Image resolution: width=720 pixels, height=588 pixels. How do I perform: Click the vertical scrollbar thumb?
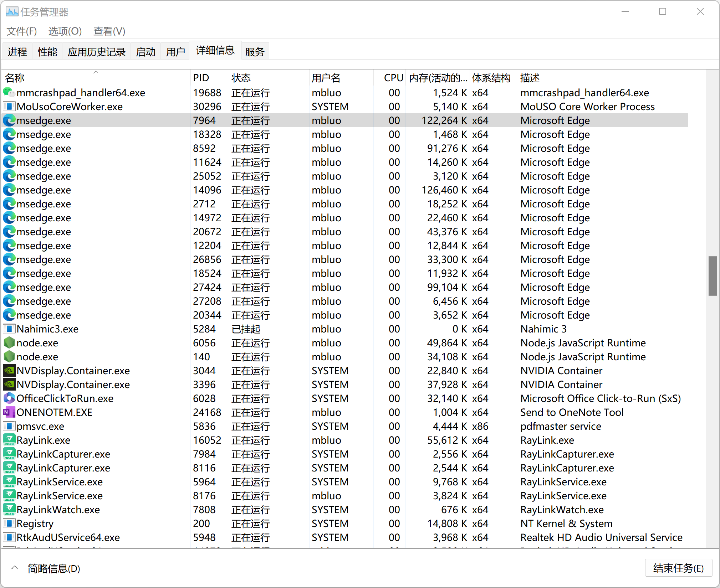tap(713, 276)
